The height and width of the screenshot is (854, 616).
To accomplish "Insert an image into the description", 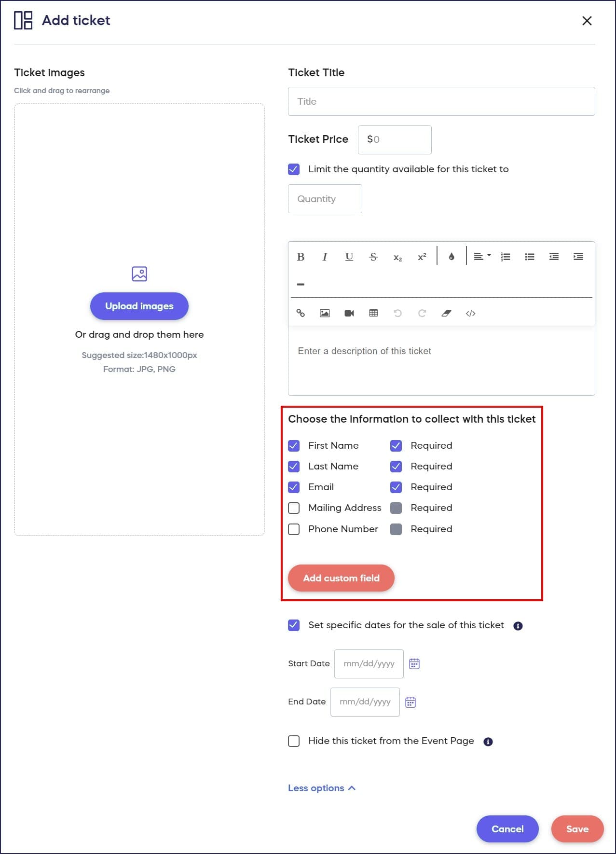I will coord(325,313).
